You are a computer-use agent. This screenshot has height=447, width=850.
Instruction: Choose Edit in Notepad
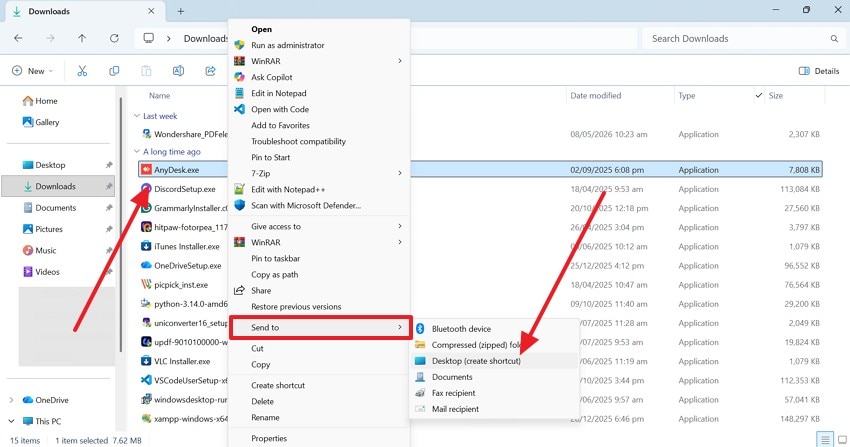(x=319, y=93)
